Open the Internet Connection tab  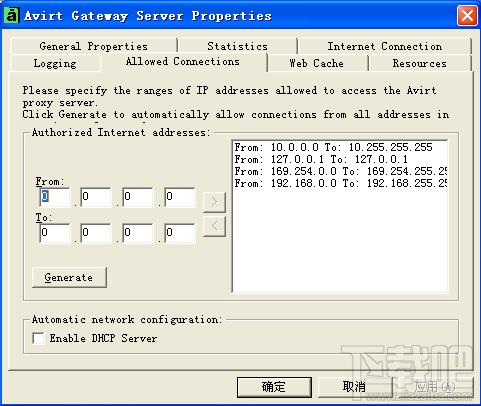385,46
